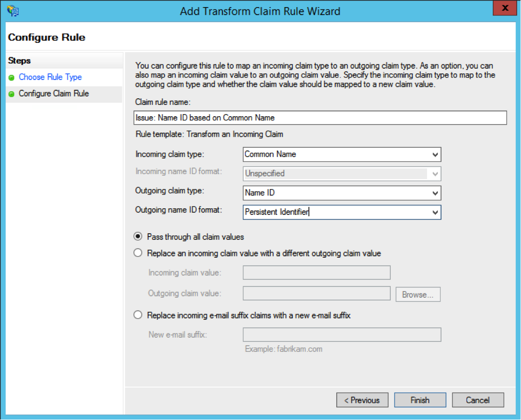521x420 pixels.
Task: Click the Steps header
Action: [x=19, y=61]
